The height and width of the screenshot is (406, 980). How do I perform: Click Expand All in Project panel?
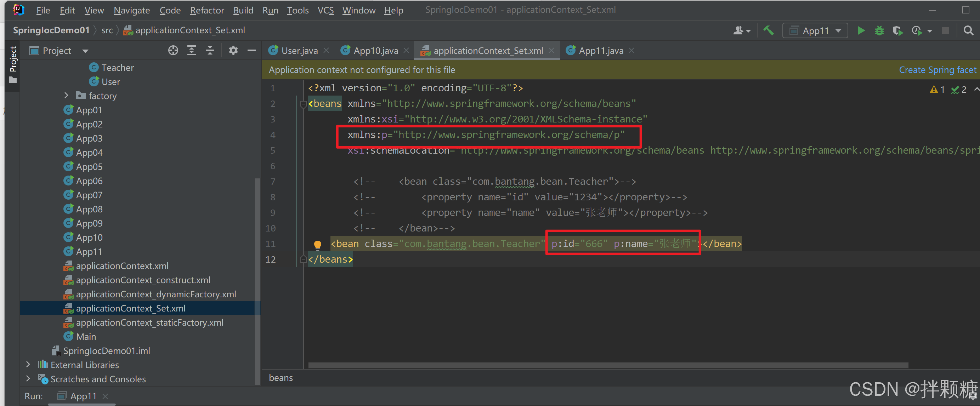pos(191,51)
